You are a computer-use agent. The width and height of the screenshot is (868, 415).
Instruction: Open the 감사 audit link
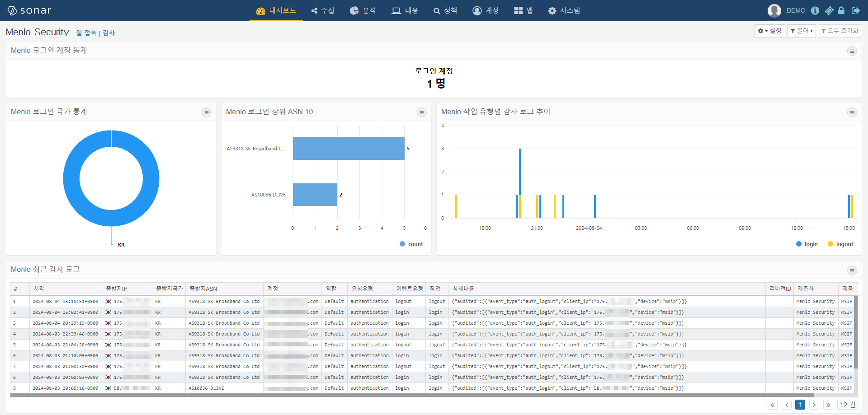(x=108, y=33)
